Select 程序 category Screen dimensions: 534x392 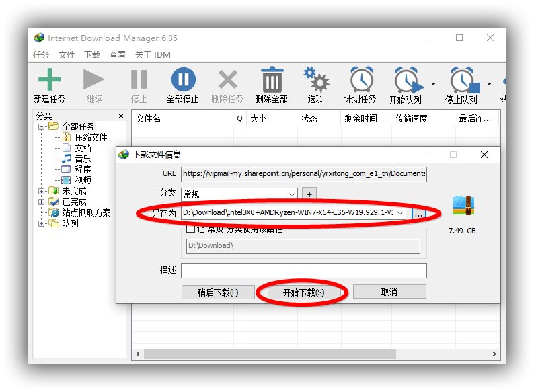click(83, 169)
